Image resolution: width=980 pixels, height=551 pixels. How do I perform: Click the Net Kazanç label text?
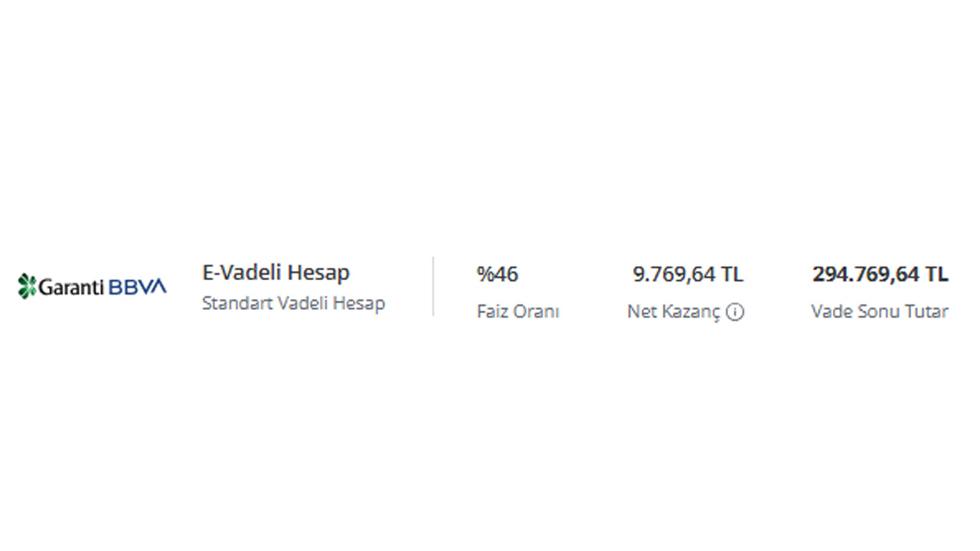click(674, 312)
